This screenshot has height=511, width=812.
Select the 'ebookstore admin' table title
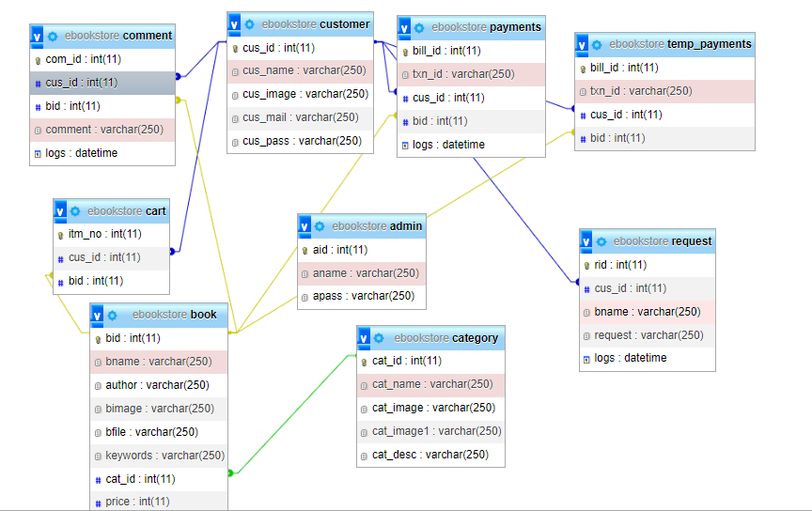[377, 226]
